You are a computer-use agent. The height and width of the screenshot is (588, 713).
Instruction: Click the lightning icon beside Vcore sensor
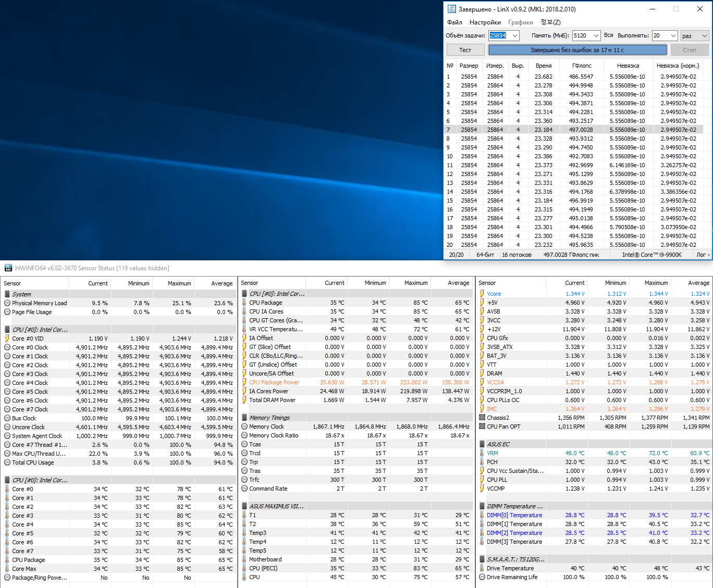(482, 294)
